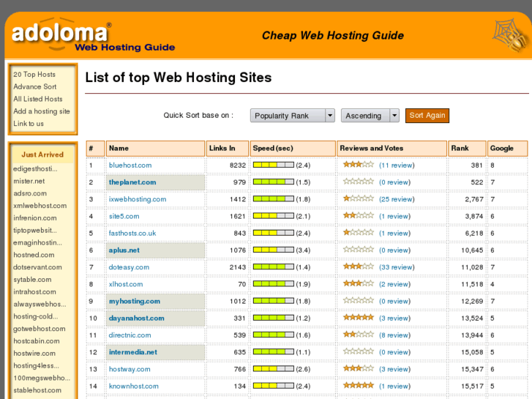532x399 pixels.
Task: Click the Reviews and Votes column header
Action: [392, 149]
